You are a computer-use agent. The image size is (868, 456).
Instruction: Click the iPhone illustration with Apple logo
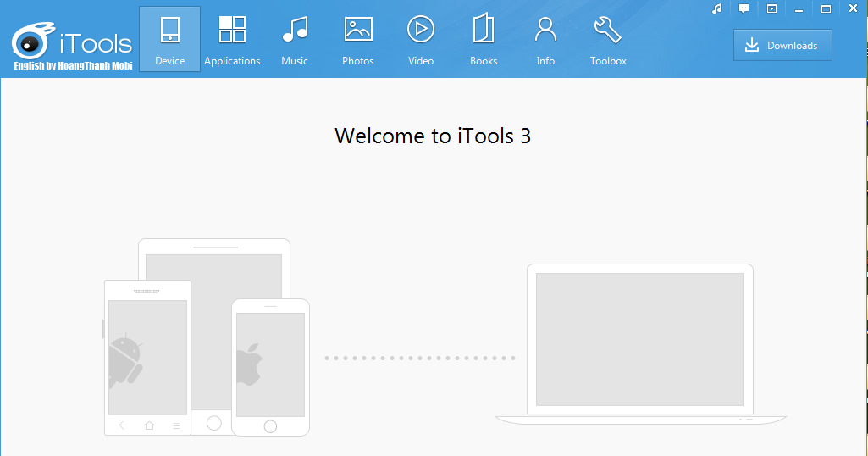[x=270, y=367]
